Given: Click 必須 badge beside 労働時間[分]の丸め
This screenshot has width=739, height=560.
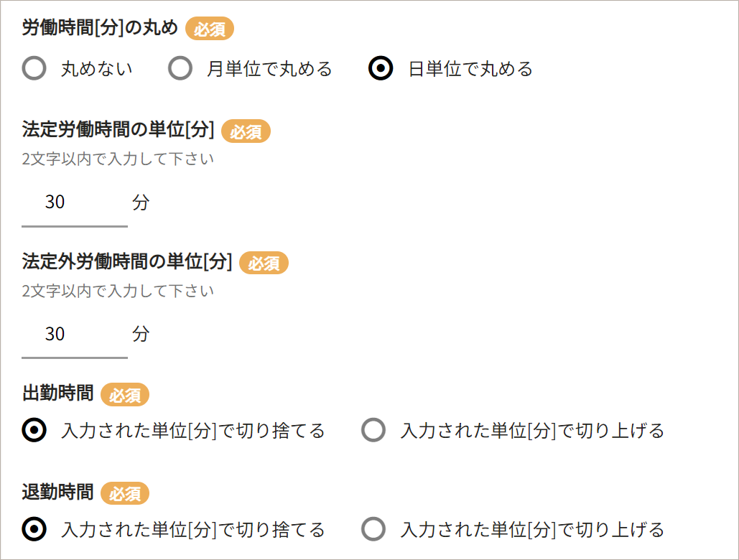Looking at the screenshot, I should point(210,29).
